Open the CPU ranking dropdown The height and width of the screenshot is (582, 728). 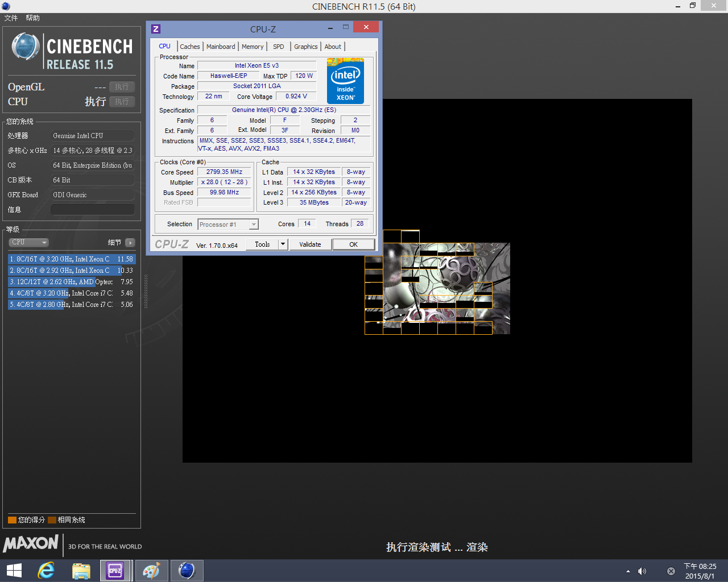(x=28, y=242)
